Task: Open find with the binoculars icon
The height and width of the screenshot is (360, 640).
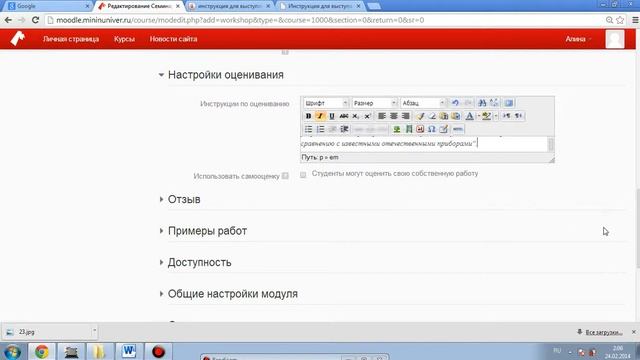Action: pos(482,103)
